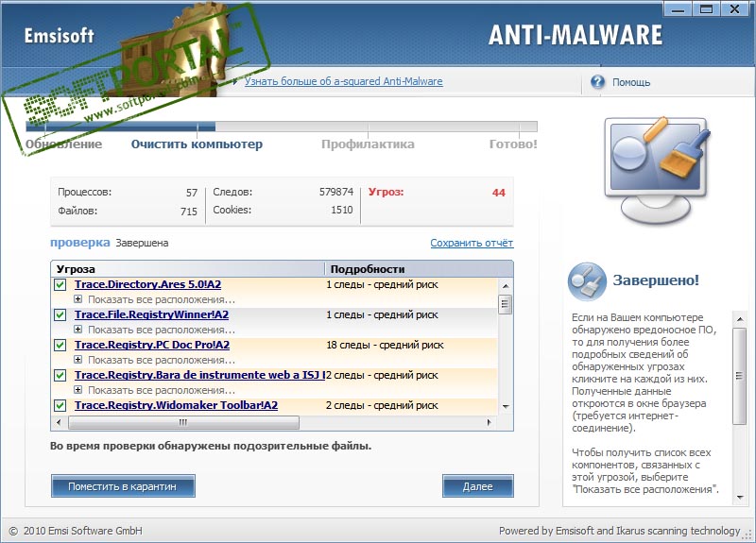Open the Профилактика step
756x543 pixels.
pos(368,144)
